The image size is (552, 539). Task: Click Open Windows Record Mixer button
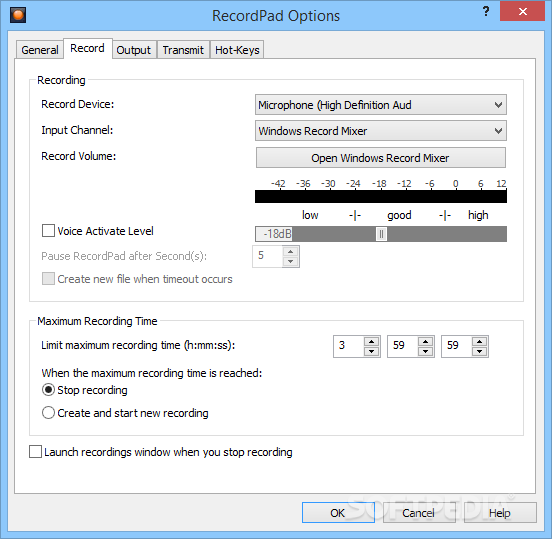click(x=381, y=158)
